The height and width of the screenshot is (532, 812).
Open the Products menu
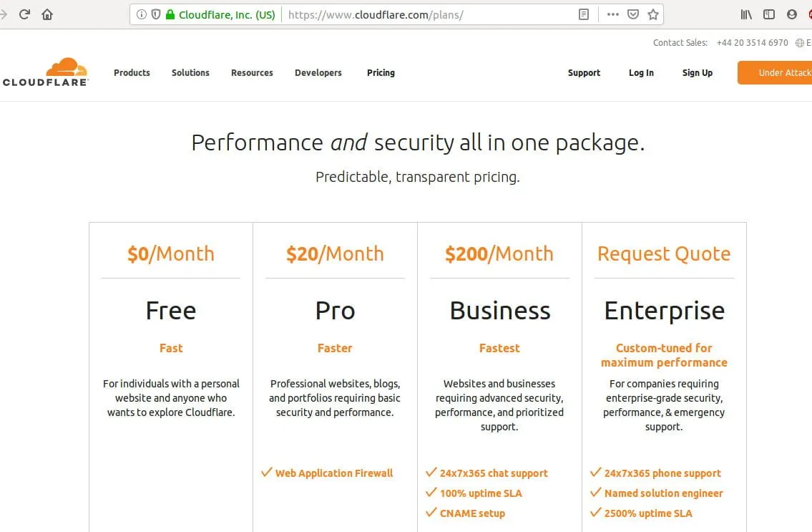(132, 72)
